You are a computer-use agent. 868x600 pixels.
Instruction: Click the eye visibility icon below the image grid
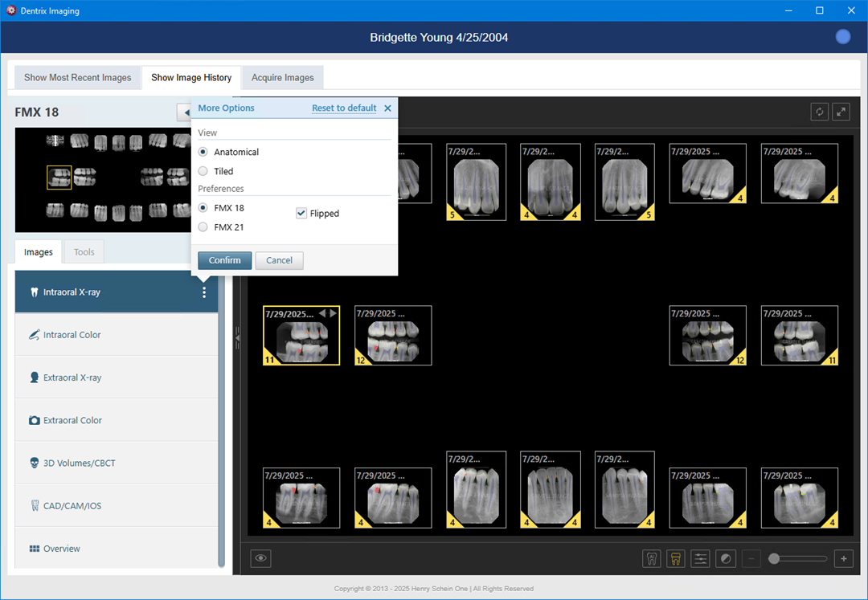260,558
